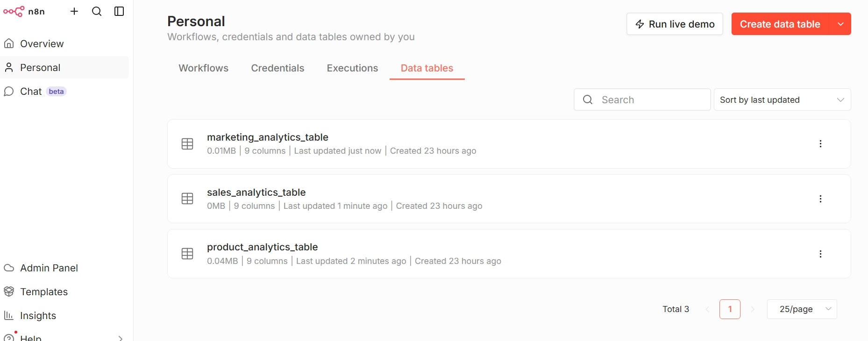Open the Sort by last updated dropdown
Image resolution: width=868 pixels, height=341 pixels.
782,100
